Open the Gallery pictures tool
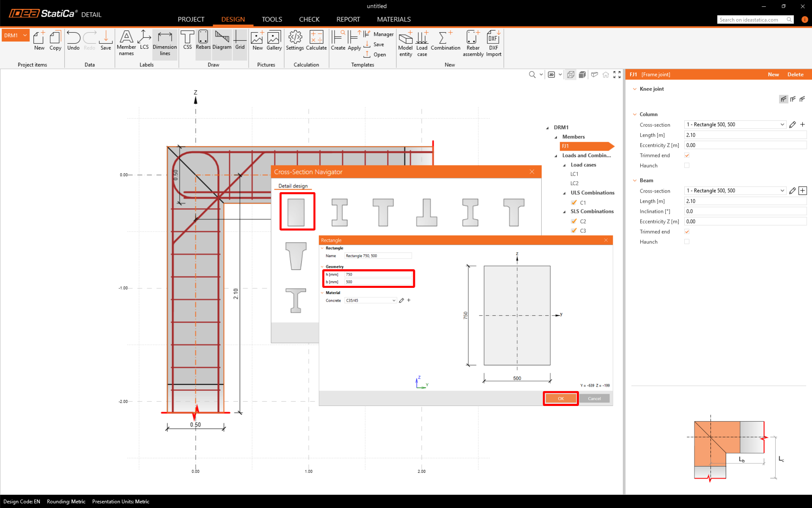 pyautogui.click(x=274, y=41)
